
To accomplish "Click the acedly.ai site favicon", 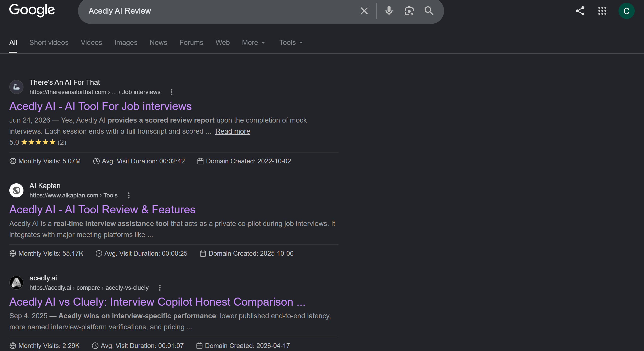I will pos(16,283).
